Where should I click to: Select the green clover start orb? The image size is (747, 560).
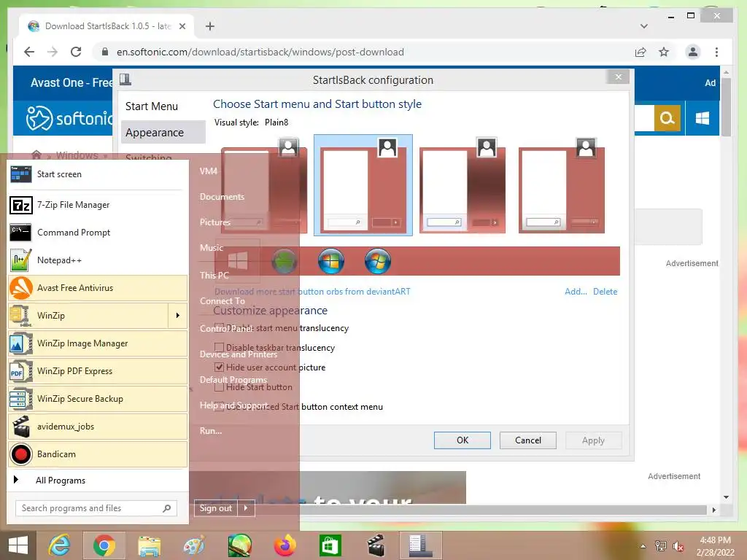(285, 261)
